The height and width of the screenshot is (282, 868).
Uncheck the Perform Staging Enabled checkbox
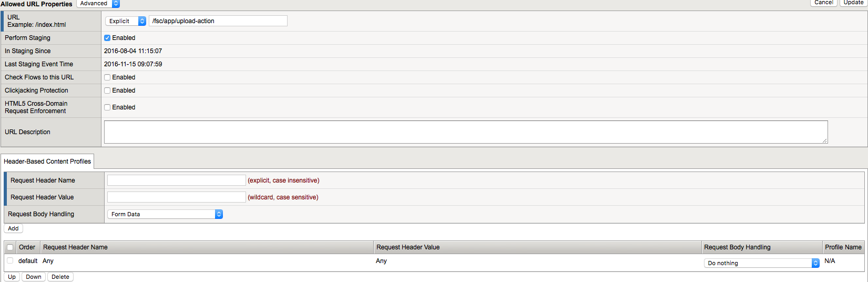click(x=107, y=38)
